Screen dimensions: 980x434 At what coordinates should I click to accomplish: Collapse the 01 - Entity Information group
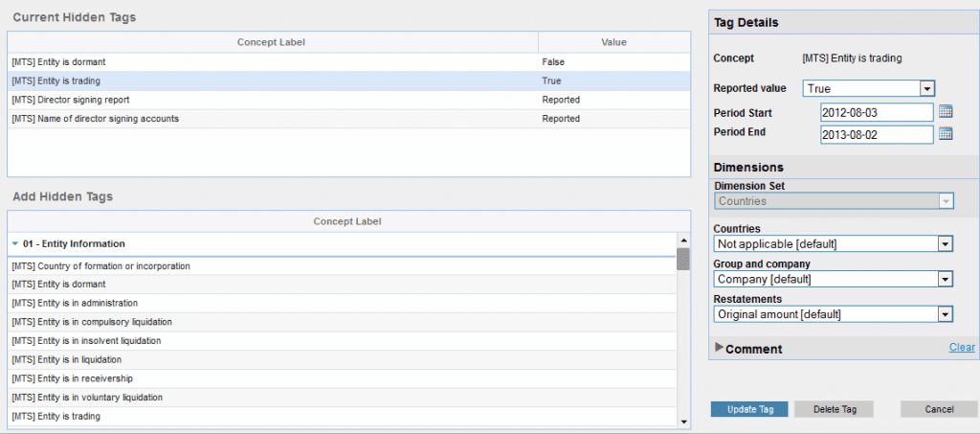[x=15, y=243]
